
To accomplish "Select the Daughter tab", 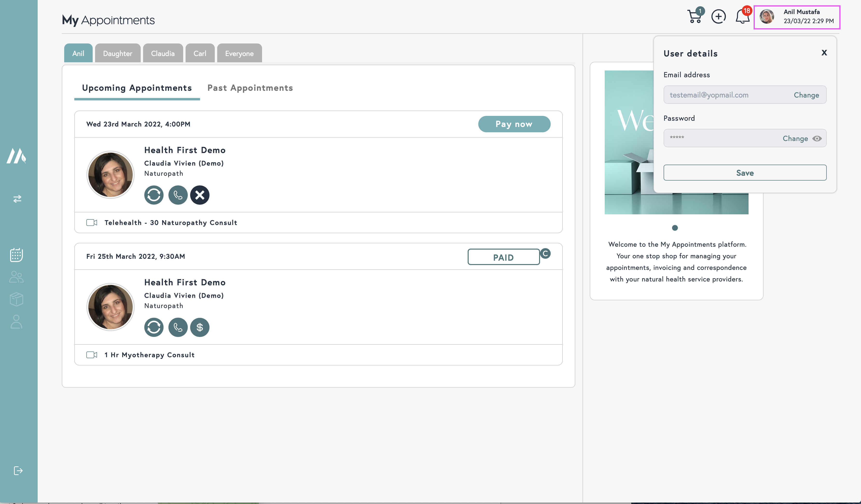I will 117,53.
